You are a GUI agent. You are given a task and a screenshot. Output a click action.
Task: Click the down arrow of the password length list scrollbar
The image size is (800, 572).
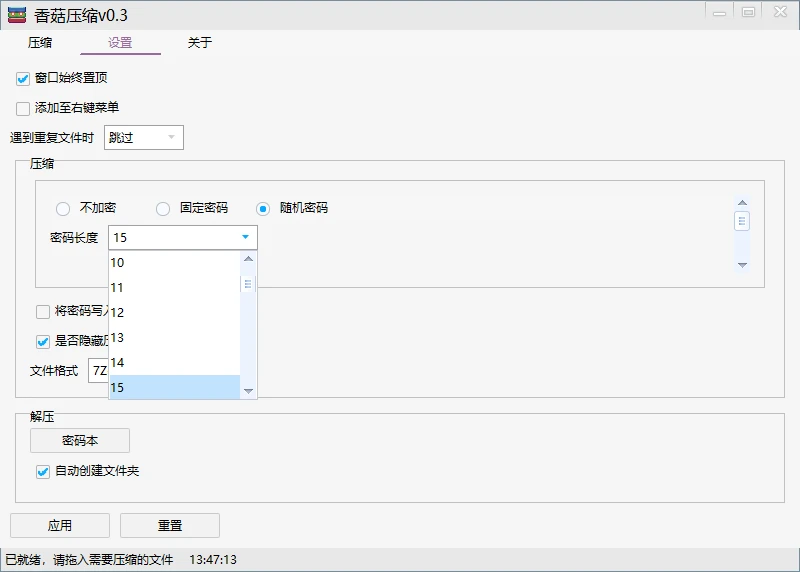click(248, 391)
